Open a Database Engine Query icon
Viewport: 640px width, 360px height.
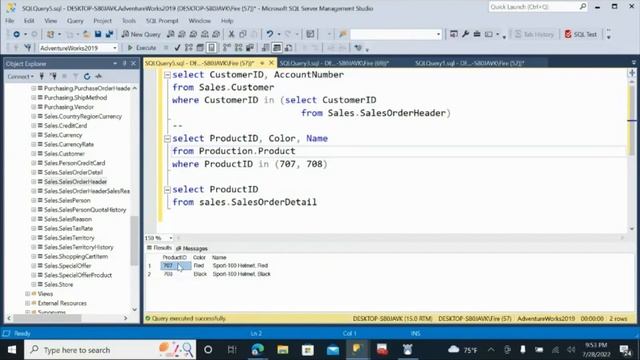coord(171,34)
